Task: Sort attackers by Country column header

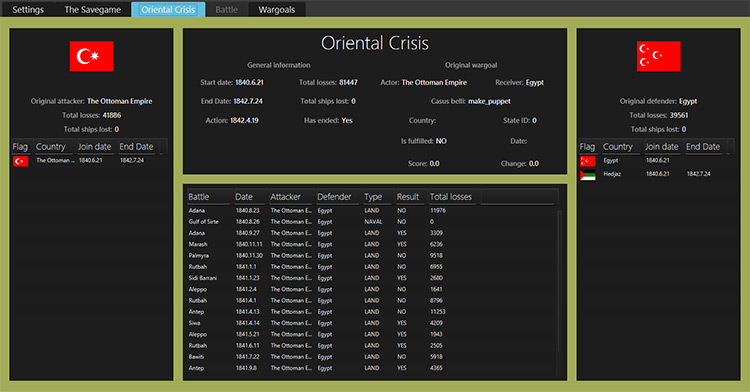Action: coord(54,147)
